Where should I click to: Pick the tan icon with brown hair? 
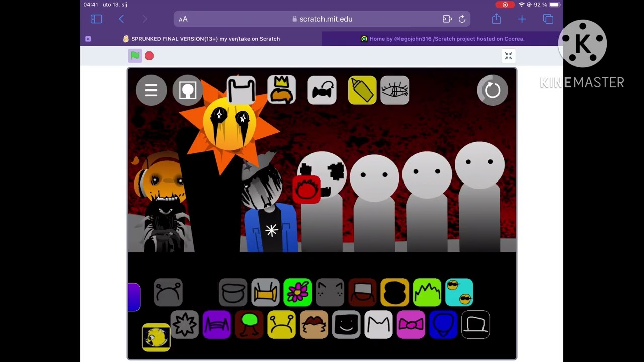[314, 325]
